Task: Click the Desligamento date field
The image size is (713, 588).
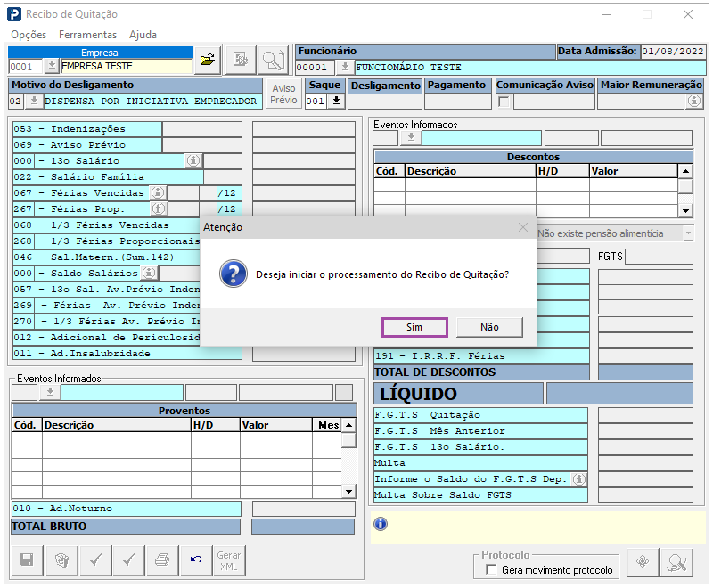Action: pyautogui.click(x=385, y=102)
